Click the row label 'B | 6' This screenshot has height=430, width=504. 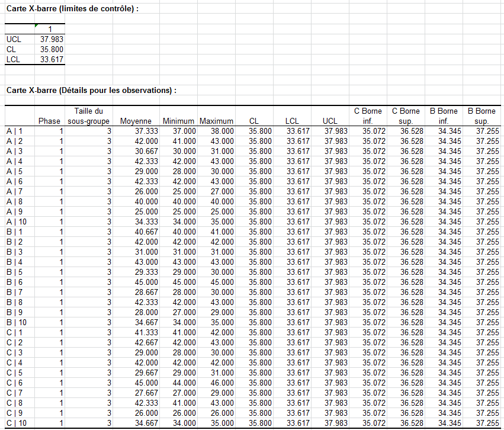[14, 282]
